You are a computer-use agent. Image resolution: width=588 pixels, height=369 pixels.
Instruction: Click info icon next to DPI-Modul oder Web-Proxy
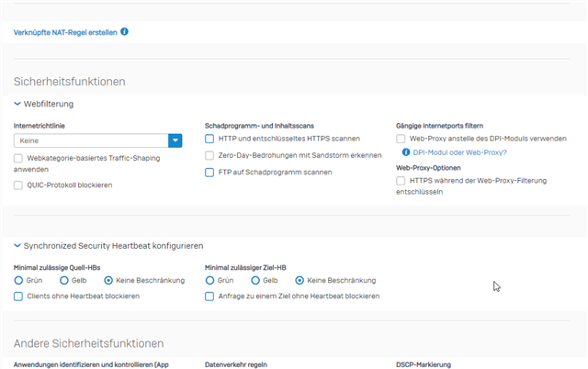406,152
